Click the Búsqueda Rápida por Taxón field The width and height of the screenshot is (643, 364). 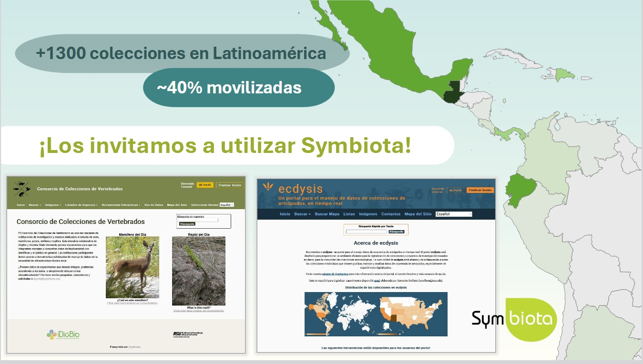coord(366,232)
